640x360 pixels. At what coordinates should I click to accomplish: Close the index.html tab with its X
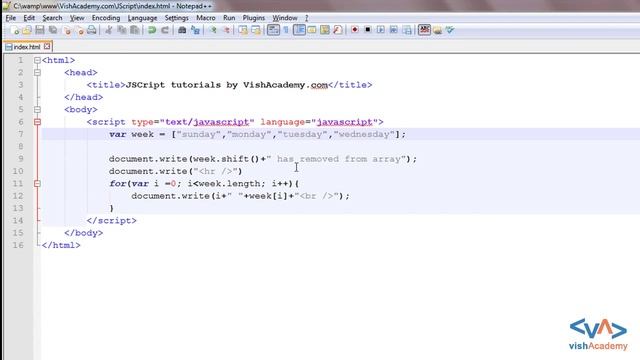(x=47, y=47)
